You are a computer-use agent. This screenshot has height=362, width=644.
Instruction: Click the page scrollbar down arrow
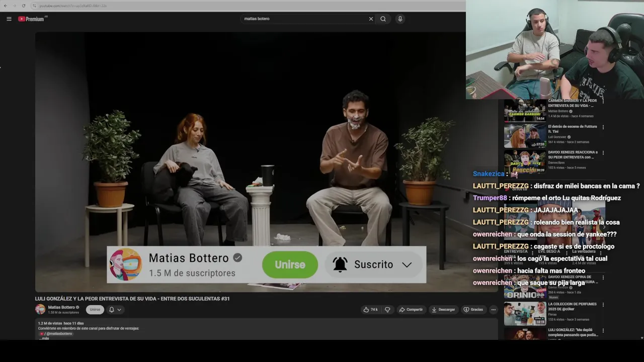click(x=641, y=338)
